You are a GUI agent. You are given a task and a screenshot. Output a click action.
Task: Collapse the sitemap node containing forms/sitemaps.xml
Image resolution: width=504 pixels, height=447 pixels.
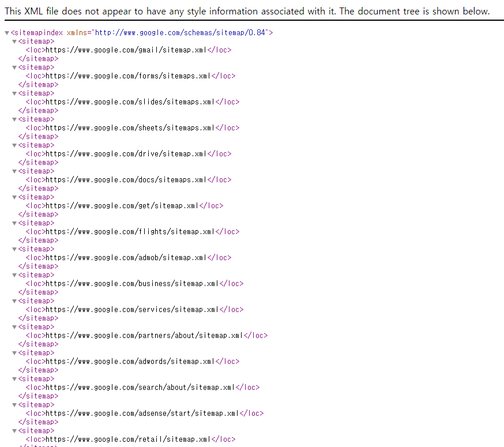click(x=14, y=67)
